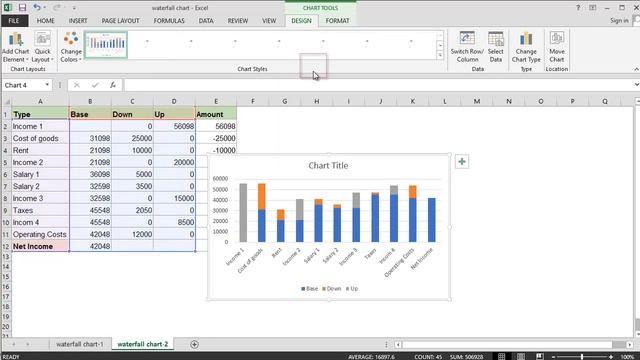Switch to the INSERT tab
The height and width of the screenshot is (360, 640).
tap(78, 21)
